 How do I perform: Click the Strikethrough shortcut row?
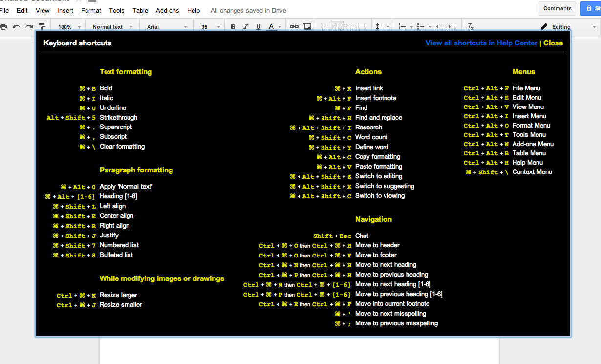92,118
